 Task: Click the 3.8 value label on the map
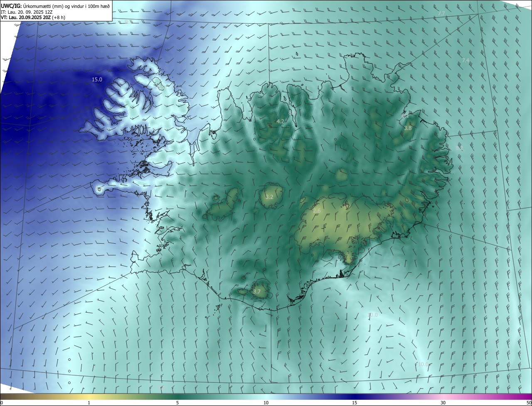(408, 128)
